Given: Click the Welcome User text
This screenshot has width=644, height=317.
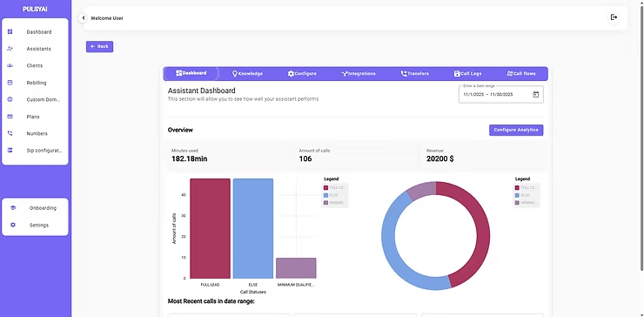Looking at the screenshot, I should click(x=107, y=18).
